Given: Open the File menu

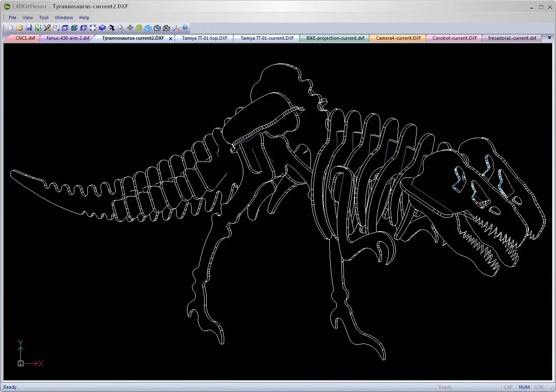Looking at the screenshot, I should click(13, 18).
